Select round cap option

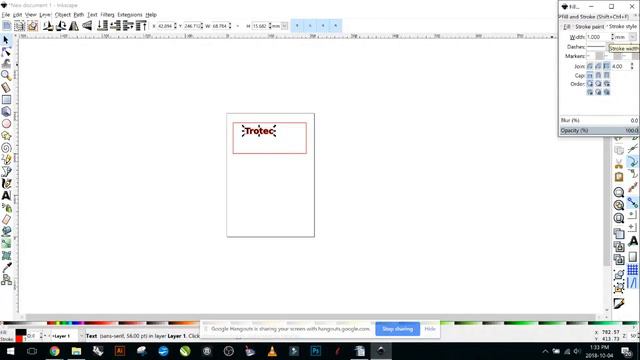pos(598,76)
